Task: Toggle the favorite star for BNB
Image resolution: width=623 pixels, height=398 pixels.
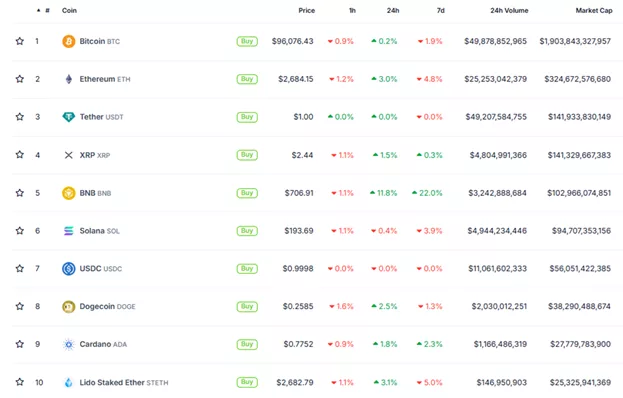Action: pos(19,193)
